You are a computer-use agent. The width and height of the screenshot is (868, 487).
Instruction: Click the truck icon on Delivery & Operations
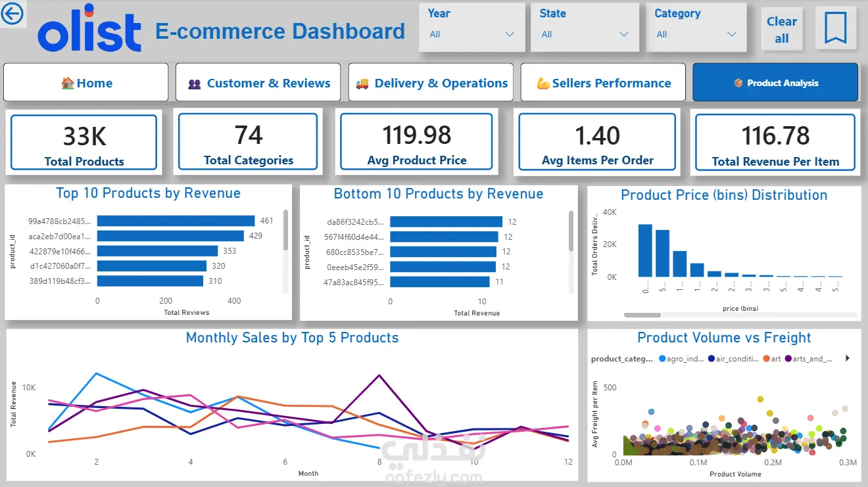click(x=362, y=83)
